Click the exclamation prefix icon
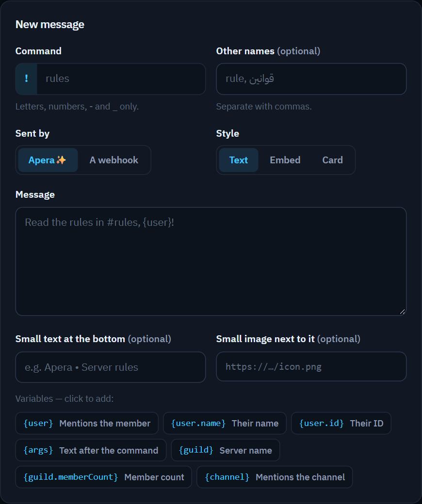The width and height of the screenshot is (422, 504). coord(26,79)
